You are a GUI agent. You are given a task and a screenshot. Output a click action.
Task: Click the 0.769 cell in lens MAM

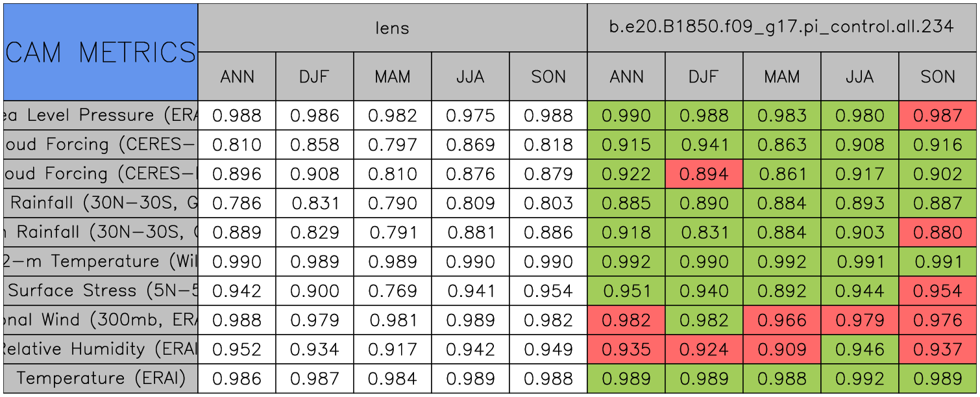click(392, 291)
